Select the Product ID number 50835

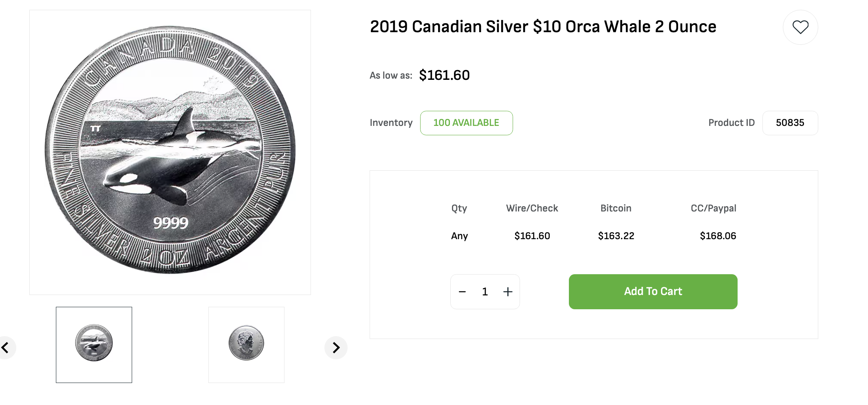[x=790, y=123]
